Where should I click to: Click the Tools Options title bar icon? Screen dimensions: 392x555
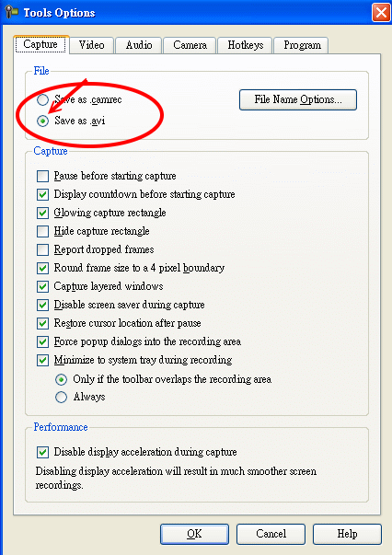[x=12, y=12]
